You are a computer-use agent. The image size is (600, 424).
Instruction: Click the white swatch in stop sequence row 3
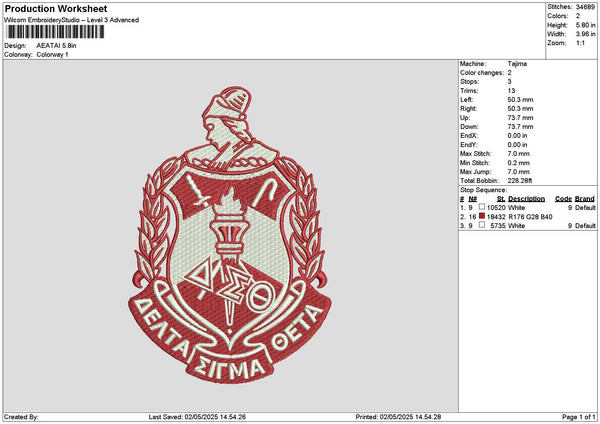coord(482,225)
